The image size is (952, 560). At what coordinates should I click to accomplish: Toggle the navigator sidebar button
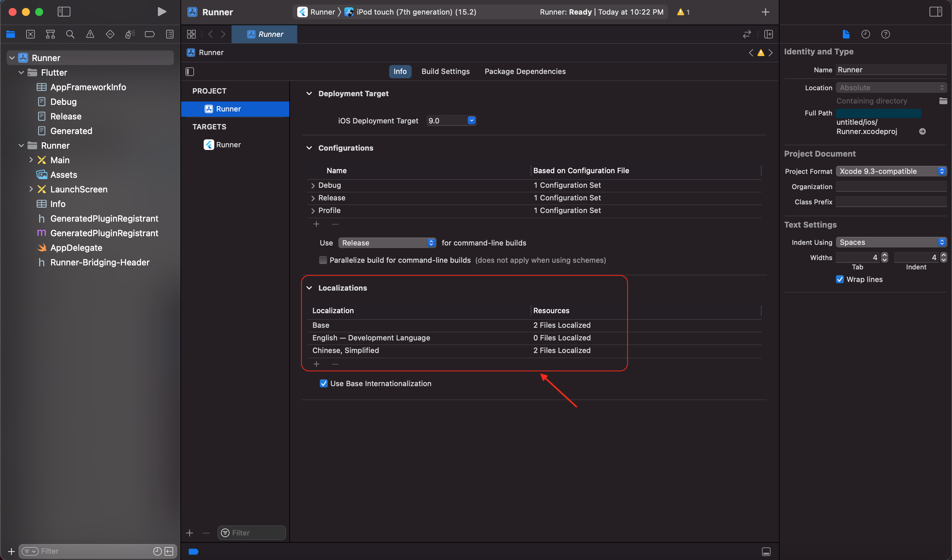coord(64,12)
